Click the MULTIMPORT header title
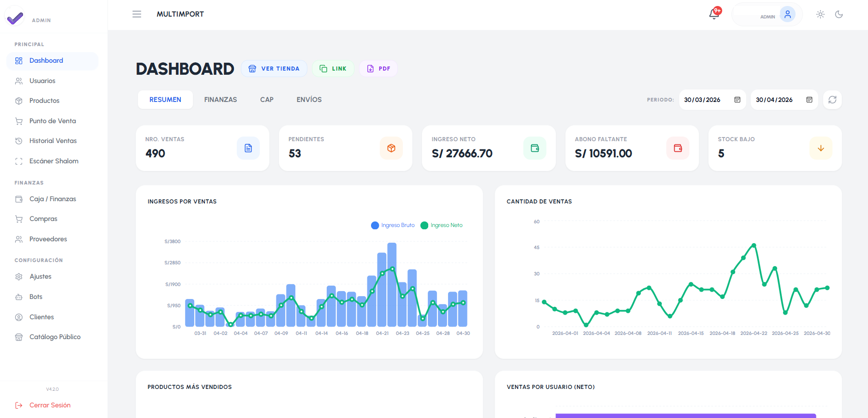Image resolution: width=868 pixels, height=418 pixels. tap(180, 14)
